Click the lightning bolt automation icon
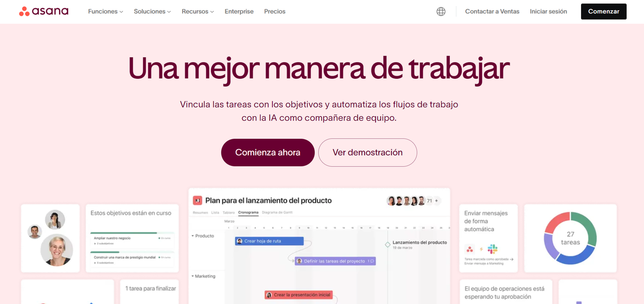Screen dimensions: 644x304 (481, 249)
